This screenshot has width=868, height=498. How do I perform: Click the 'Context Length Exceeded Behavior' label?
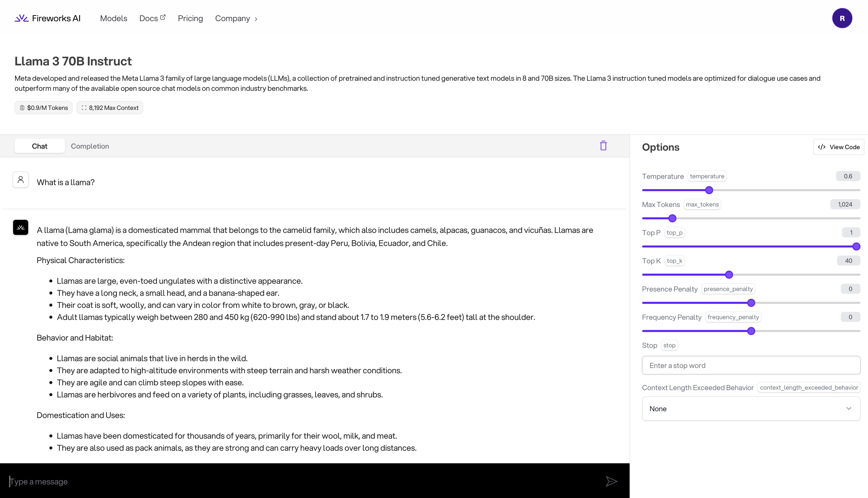tap(698, 388)
